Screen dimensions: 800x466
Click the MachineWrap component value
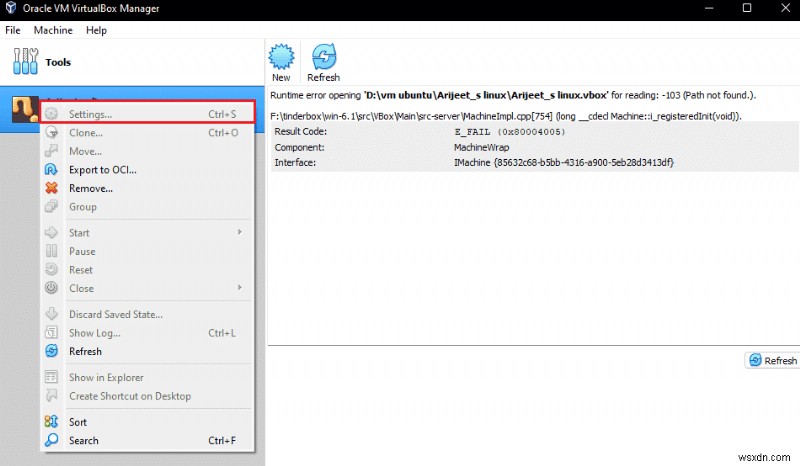482,147
